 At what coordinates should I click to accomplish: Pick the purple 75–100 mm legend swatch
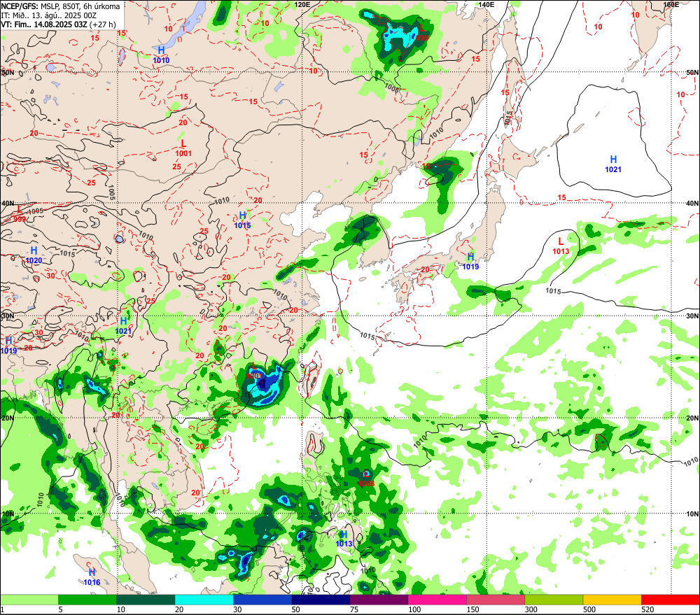coord(379,600)
